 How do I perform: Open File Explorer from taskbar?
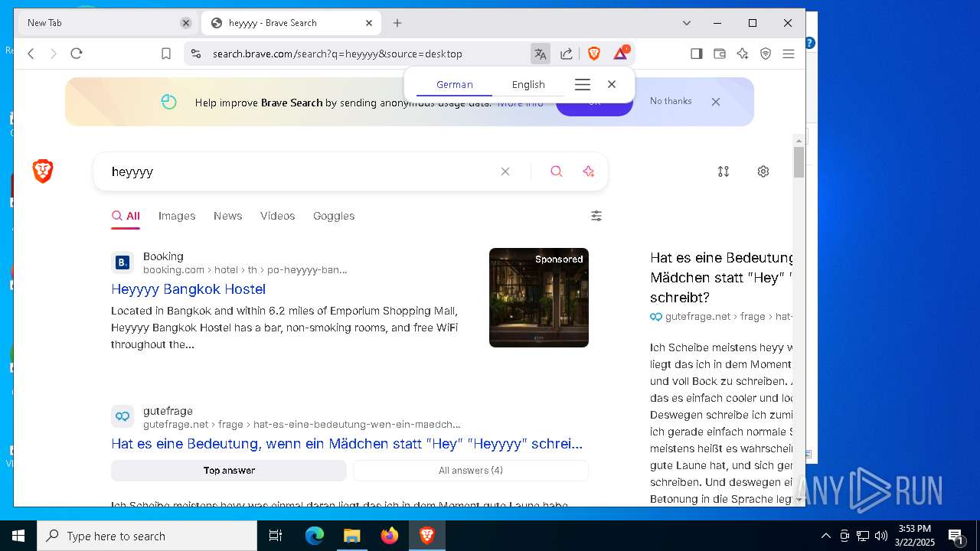[x=351, y=536]
